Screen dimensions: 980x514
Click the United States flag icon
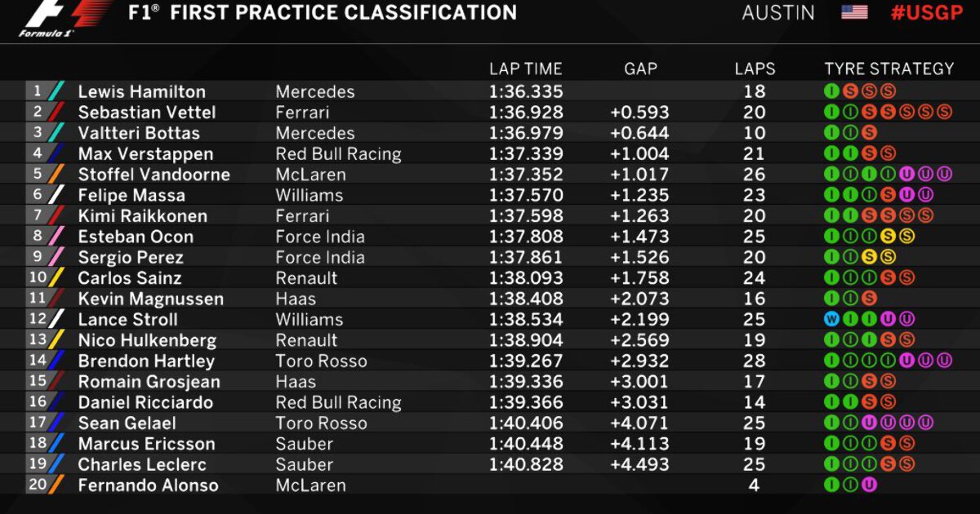(854, 12)
